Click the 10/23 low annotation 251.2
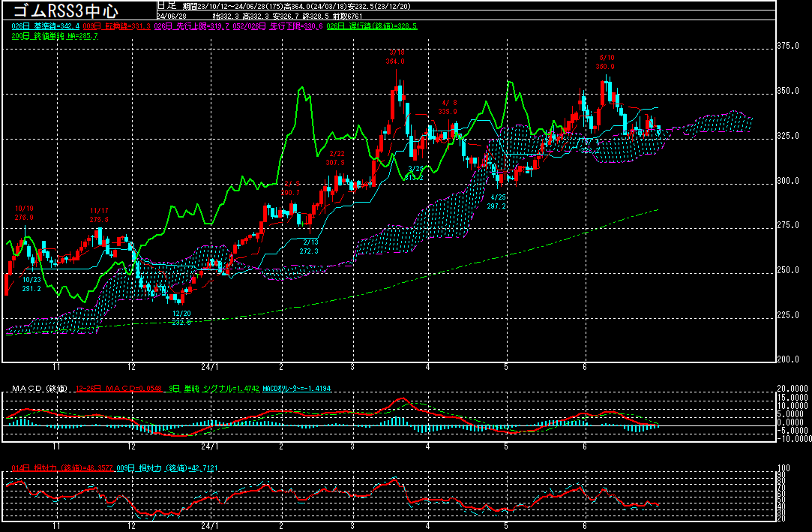Viewport: 812px width, 532px height. 31,284
